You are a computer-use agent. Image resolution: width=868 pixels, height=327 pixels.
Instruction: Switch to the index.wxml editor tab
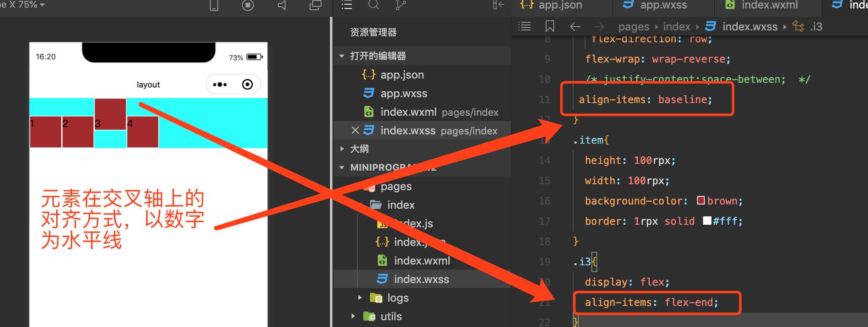(761, 5)
